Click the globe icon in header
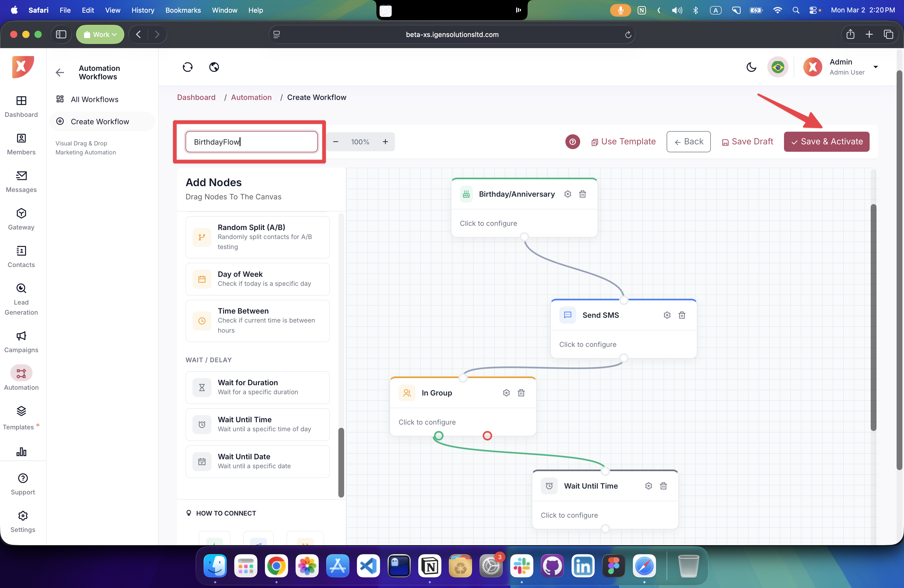Viewport: 904px width, 588px height. [214, 67]
